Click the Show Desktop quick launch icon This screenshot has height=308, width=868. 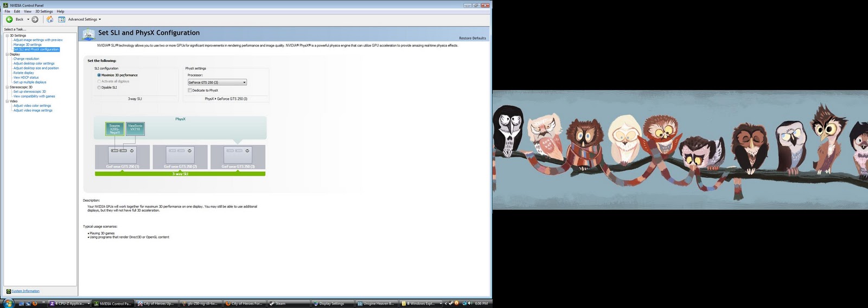[21, 304]
